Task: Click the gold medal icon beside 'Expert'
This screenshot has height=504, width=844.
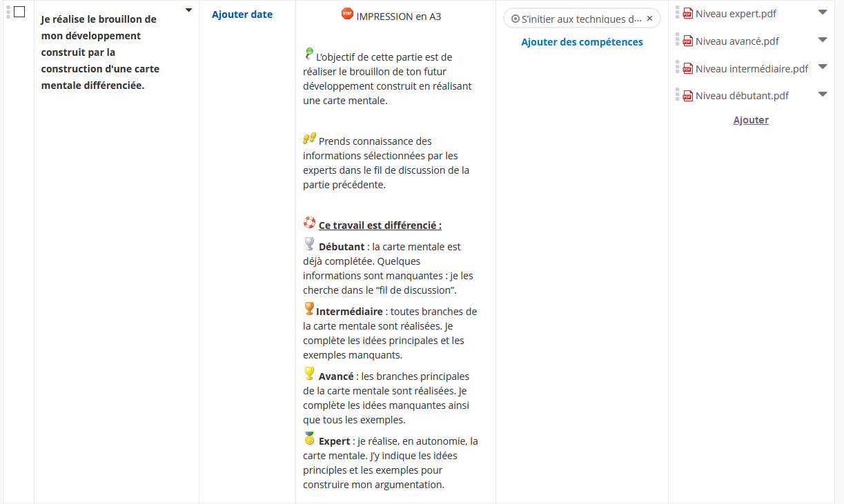Action: click(309, 438)
